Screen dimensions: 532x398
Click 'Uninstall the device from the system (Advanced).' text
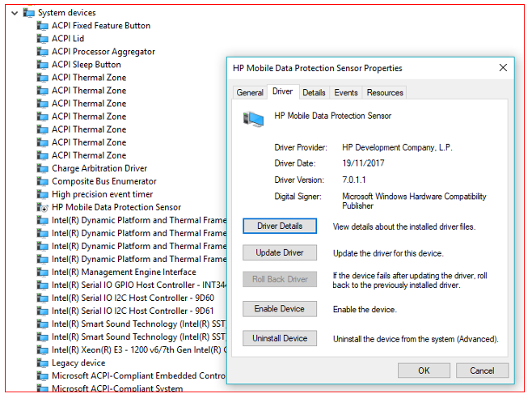point(416,339)
